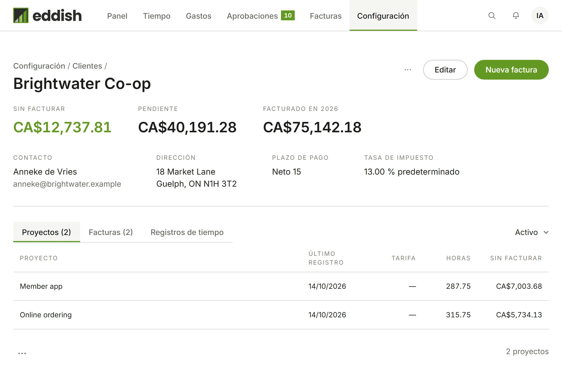Open the more options ellipsis beside Editar

[408, 70]
